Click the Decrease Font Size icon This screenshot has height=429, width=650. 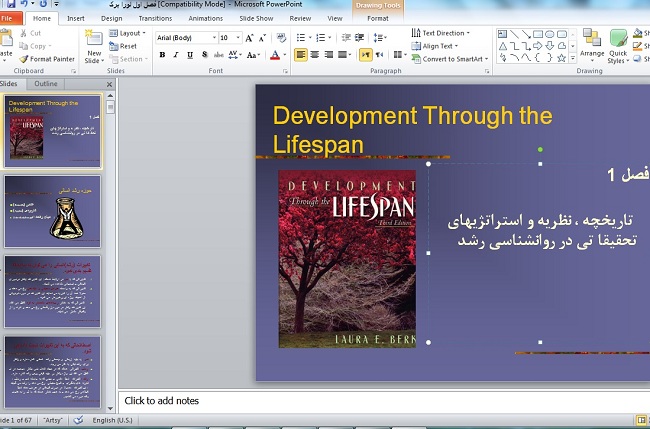click(262, 38)
